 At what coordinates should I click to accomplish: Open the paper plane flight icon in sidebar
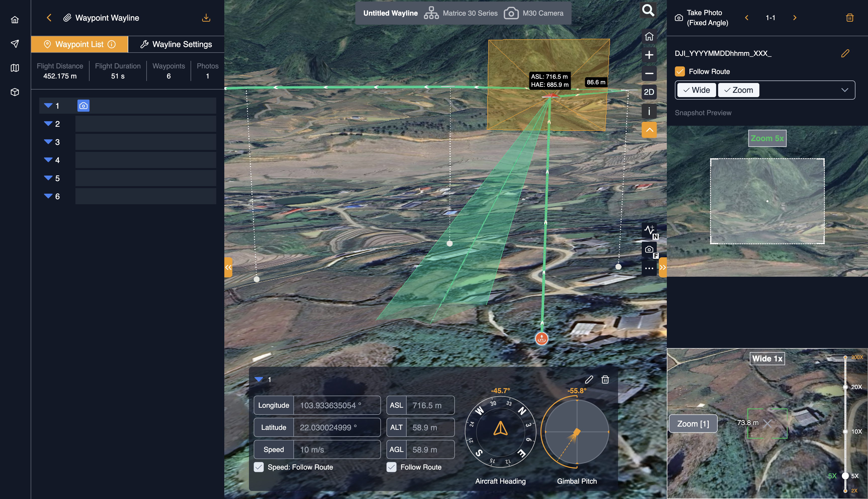[15, 44]
